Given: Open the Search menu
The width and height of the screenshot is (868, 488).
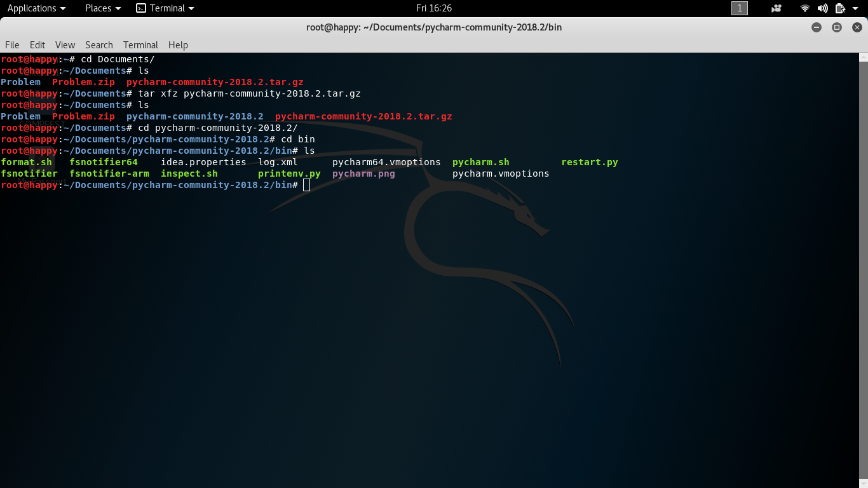Looking at the screenshot, I should point(99,45).
